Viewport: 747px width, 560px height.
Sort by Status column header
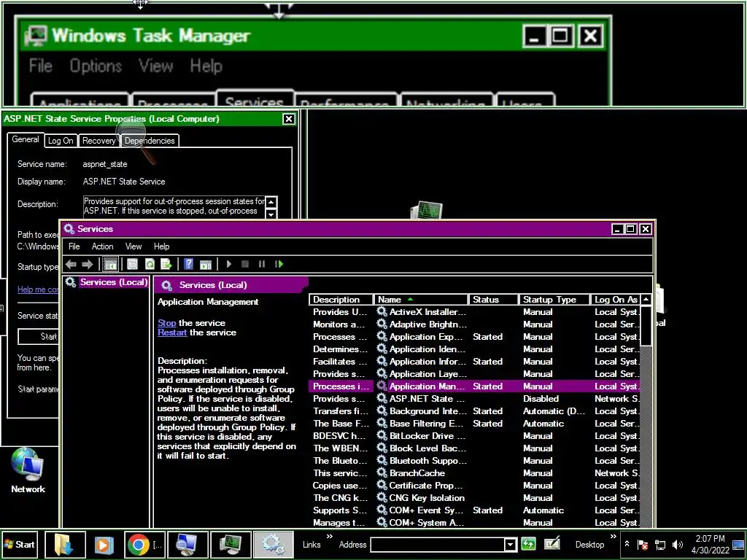pyautogui.click(x=494, y=300)
